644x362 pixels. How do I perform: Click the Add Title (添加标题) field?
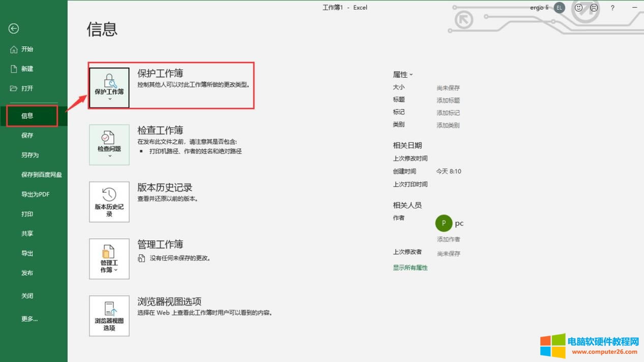pos(448,101)
